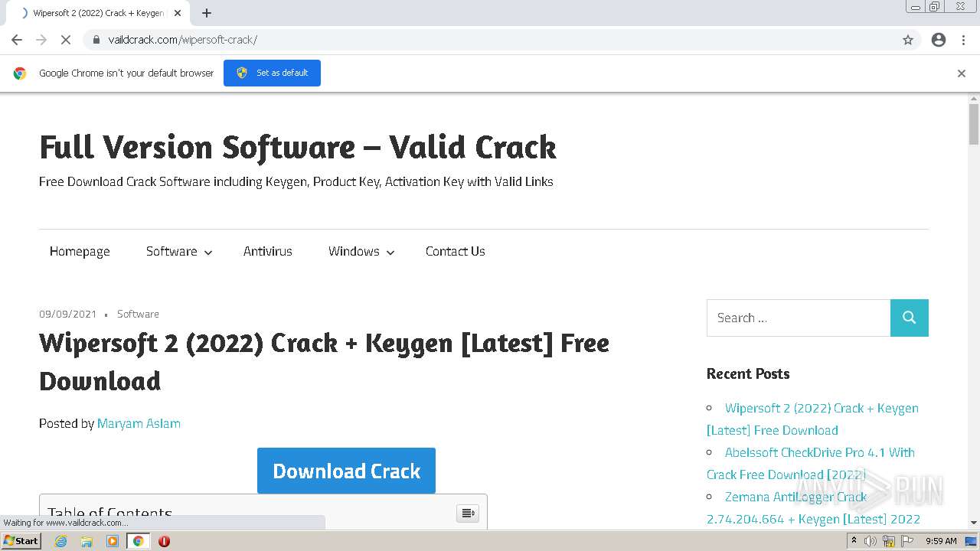The image size is (980, 551).
Task: Open volume control in tray
Action: pyautogui.click(x=871, y=541)
